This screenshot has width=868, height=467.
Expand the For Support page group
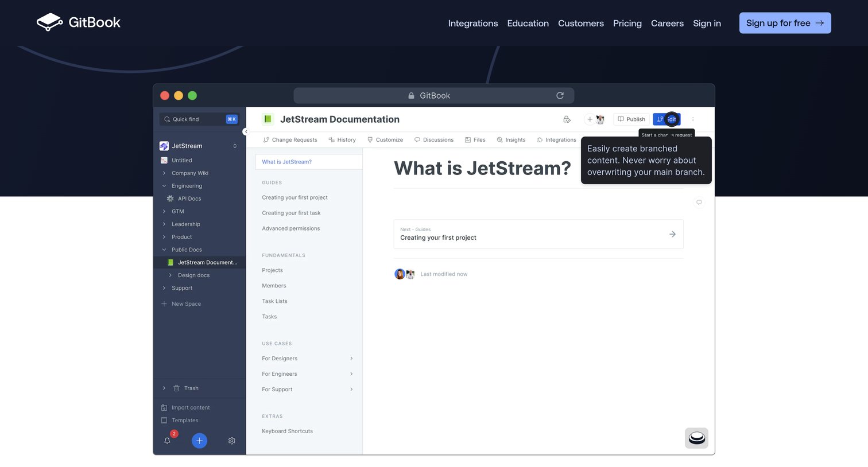(x=351, y=390)
